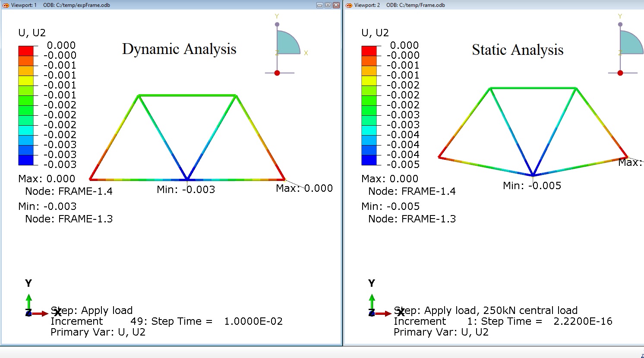This screenshot has width=644, height=358.
Task: Click the 'Min: -0.005' label under the static frame
Action: [x=532, y=186]
